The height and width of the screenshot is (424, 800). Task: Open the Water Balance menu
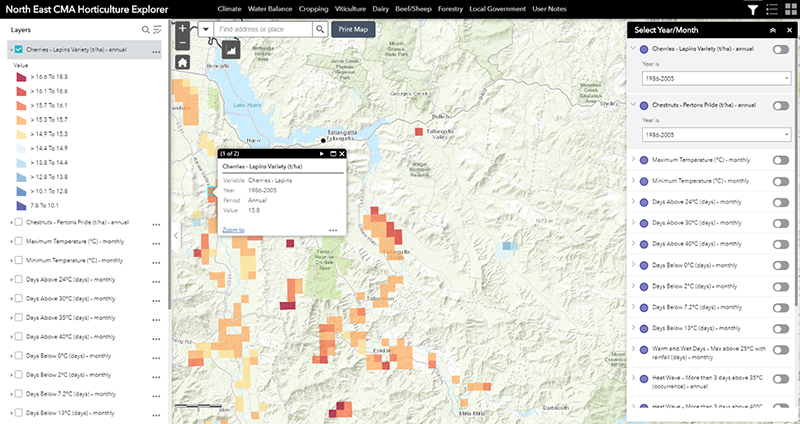tap(266, 9)
